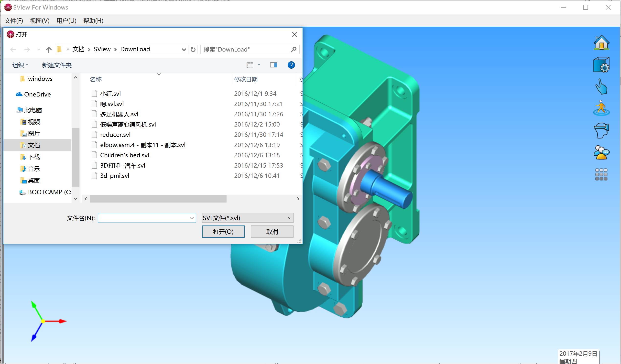Click the Home view icon
The image size is (621, 364).
[601, 43]
